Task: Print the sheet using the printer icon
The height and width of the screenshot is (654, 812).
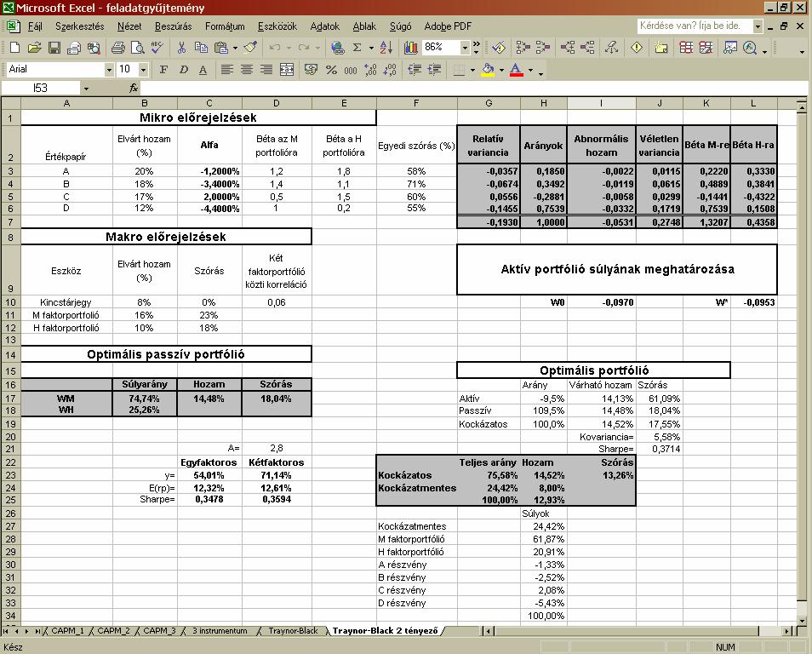Action: point(118,49)
